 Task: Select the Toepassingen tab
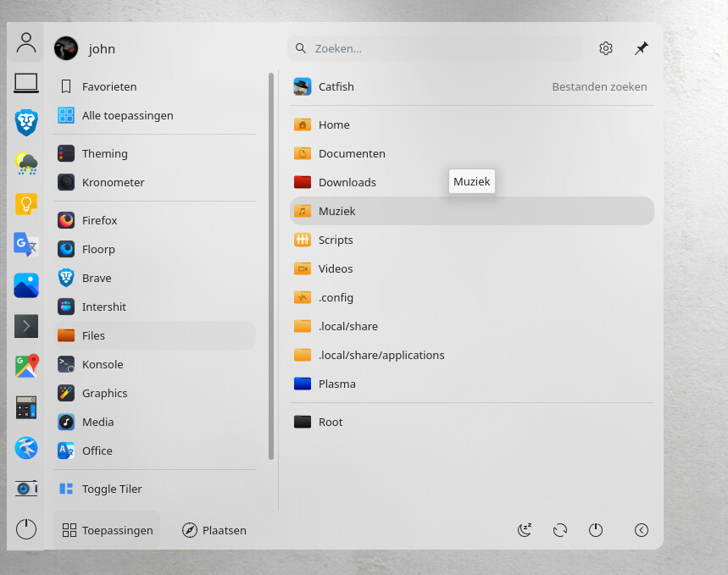(108, 530)
